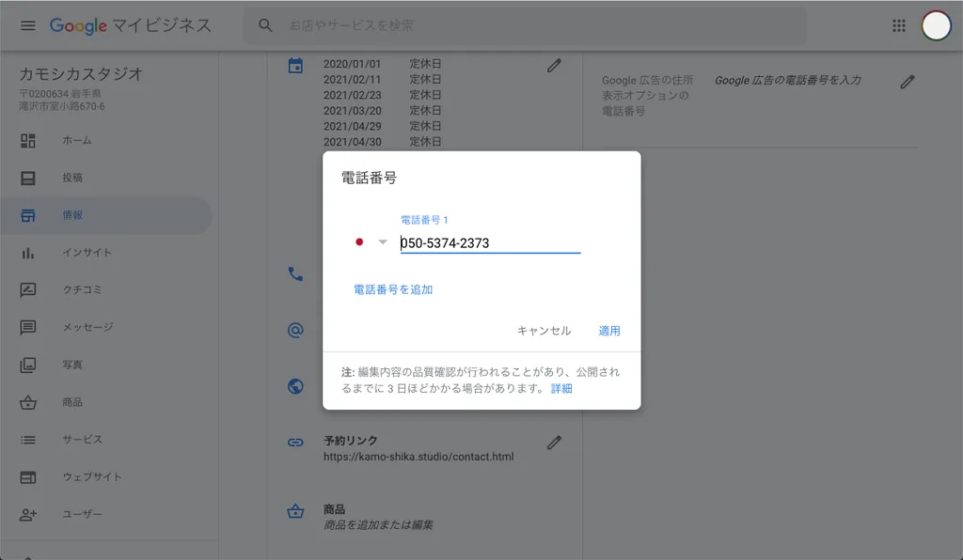Click the 予約リンク heading

coord(350,441)
